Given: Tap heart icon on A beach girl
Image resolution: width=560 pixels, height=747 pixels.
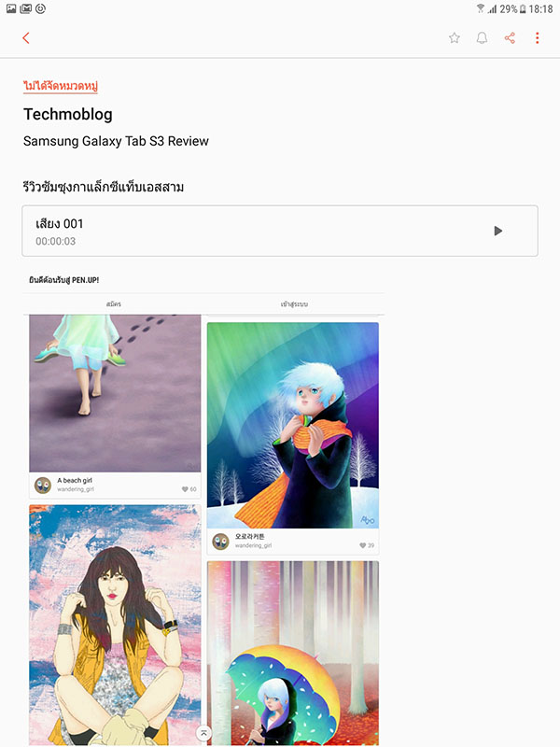Looking at the screenshot, I should point(185,489).
